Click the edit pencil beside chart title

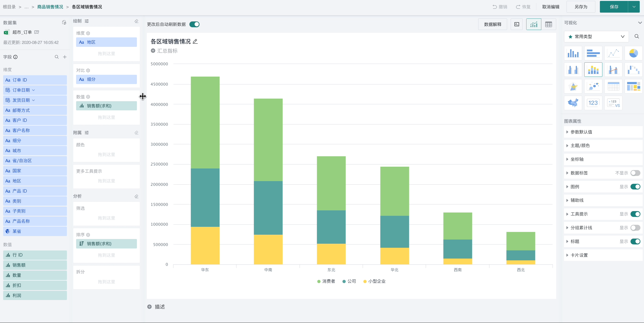tap(195, 41)
